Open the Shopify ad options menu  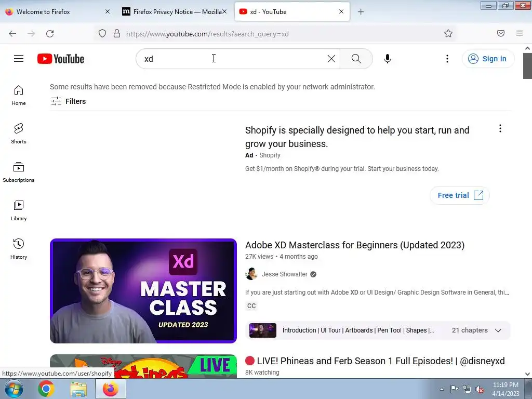[x=500, y=128]
